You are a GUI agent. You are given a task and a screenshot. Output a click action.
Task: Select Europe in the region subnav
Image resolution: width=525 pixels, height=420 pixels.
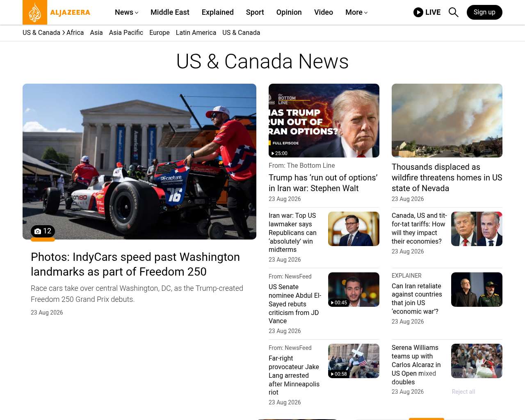(x=160, y=33)
